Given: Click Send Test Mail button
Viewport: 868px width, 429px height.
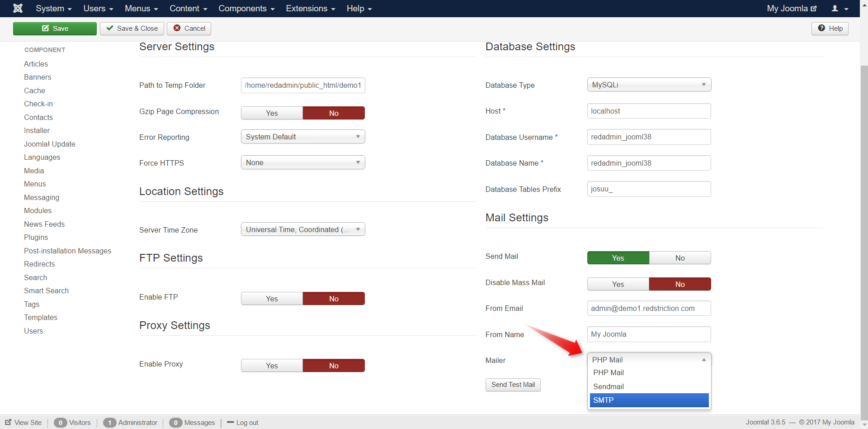Looking at the screenshot, I should (x=513, y=385).
